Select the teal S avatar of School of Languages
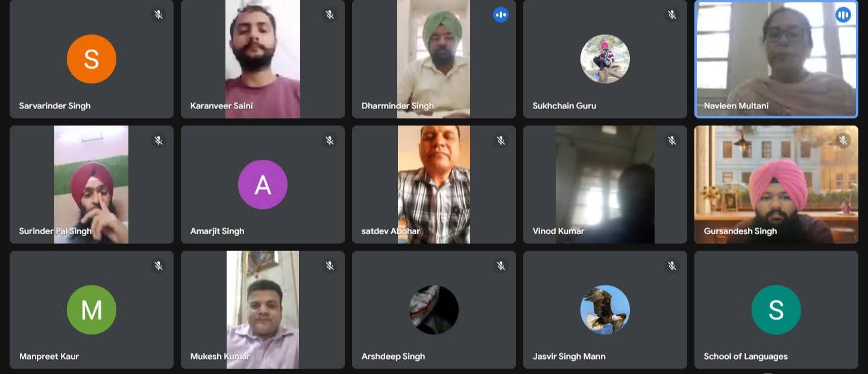Image resolution: width=868 pixels, height=374 pixels. click(776, 310)
